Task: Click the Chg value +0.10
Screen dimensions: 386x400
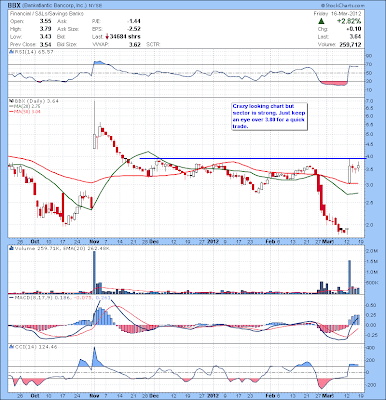Action: [354, 29]
